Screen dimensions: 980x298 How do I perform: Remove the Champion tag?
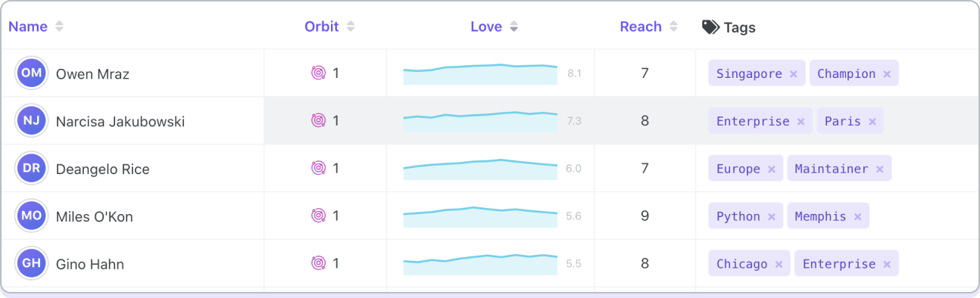pos(886,74)
